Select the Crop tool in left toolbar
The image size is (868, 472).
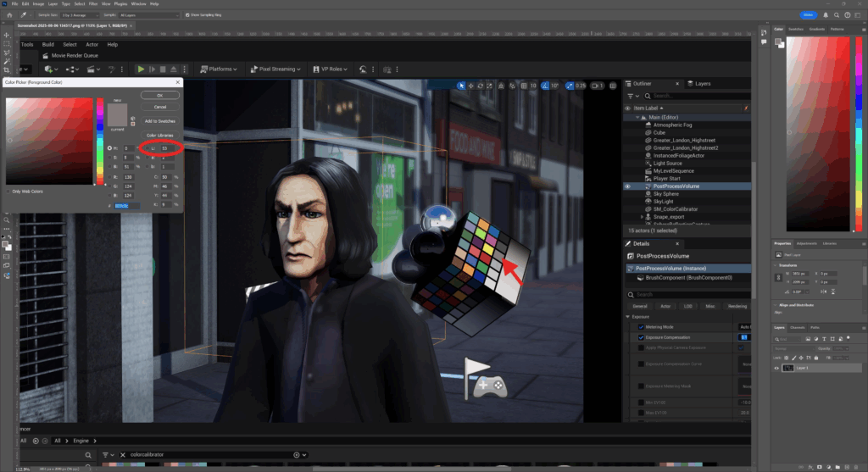click(x=6, y=70)
